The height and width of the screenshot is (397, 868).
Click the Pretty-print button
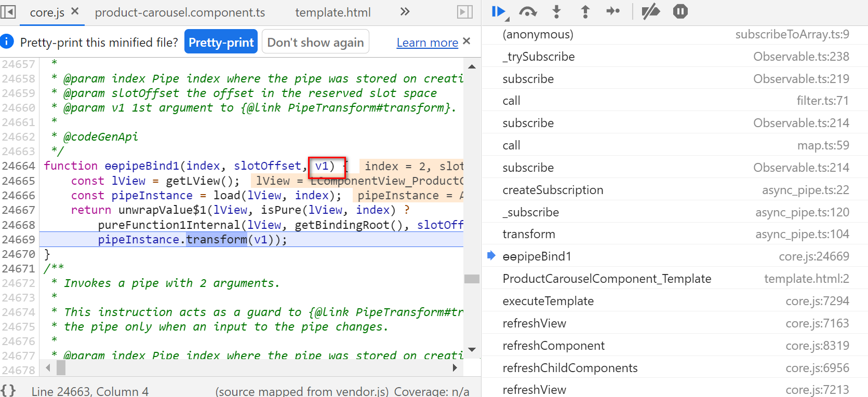(x=221, y=42)
